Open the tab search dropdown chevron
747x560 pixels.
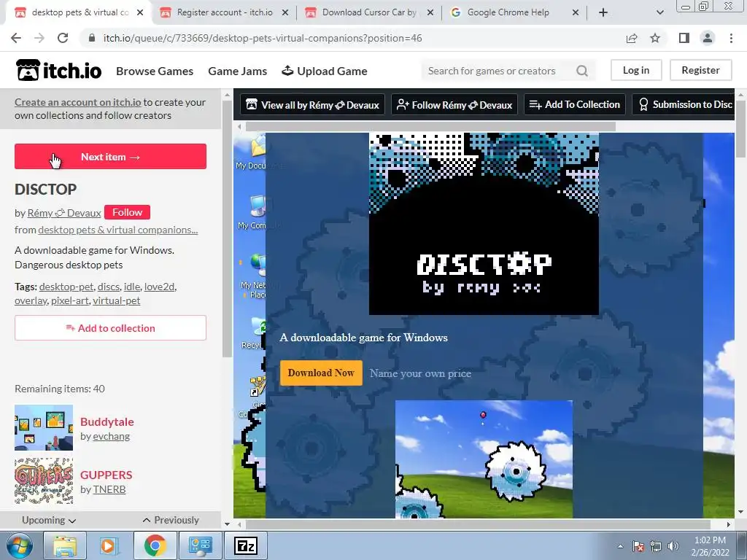coord(659,12)
